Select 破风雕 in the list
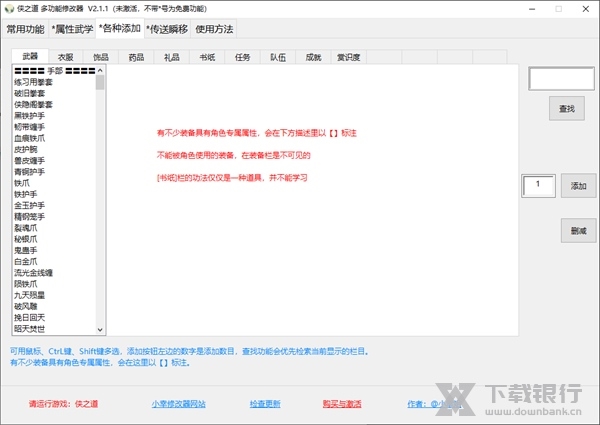The width and height of the screenshot is (600, 425). tap(54, 306)
